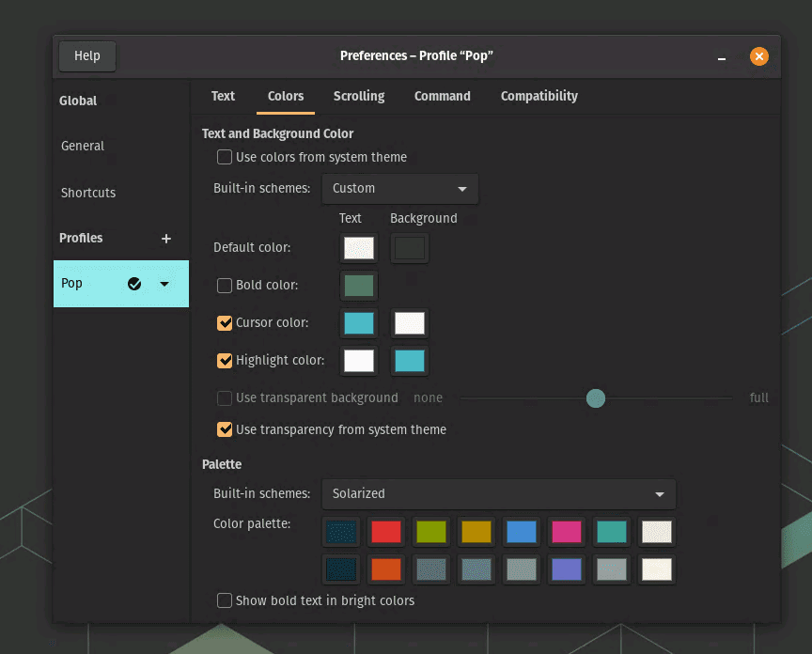Enable "Use colors from system theme"
This screenshot has height=654, width=812.
click(224, 157)
